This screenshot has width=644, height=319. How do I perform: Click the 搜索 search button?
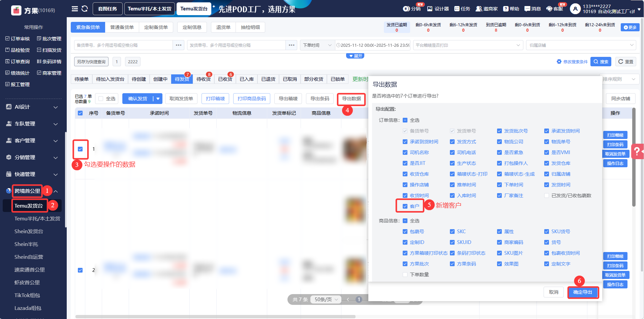click(601, 62)
